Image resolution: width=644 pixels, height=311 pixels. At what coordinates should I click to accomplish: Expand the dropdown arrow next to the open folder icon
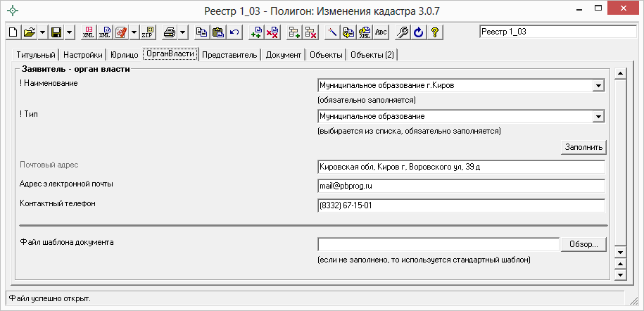pyautogui.click(x=42, y=32)
